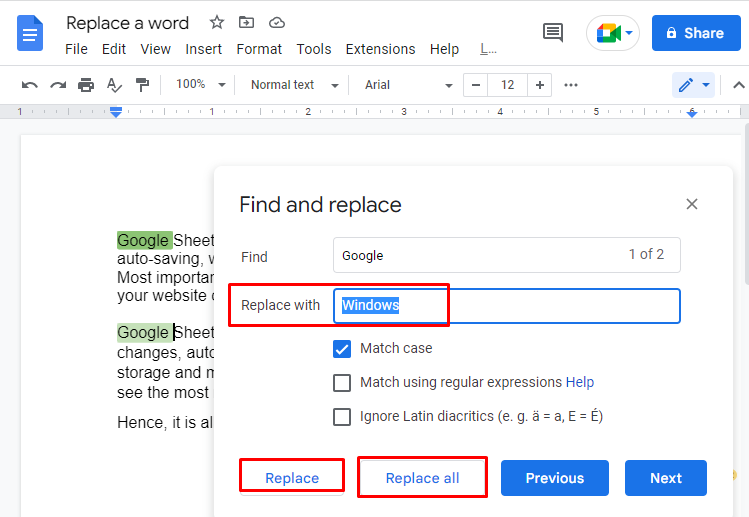Collapse the menus with up chevron
This screenshot has width=749, height=517.
tap(738, 85)
